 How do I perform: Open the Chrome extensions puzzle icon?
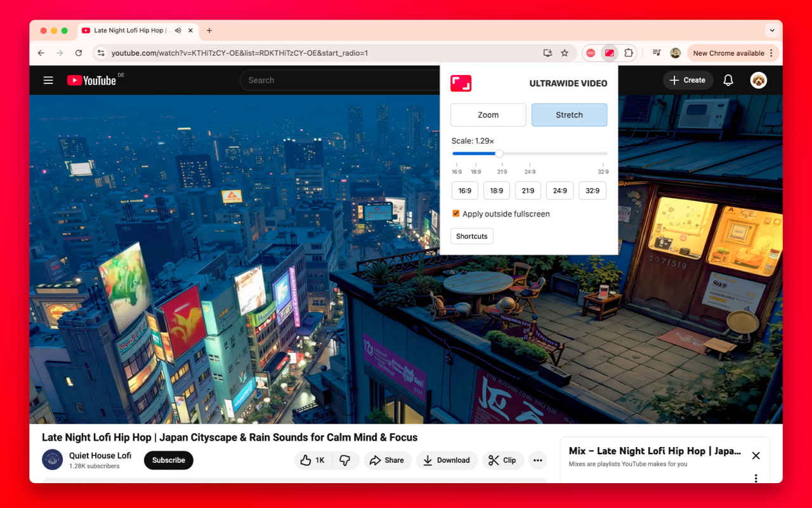click(628, 53)
